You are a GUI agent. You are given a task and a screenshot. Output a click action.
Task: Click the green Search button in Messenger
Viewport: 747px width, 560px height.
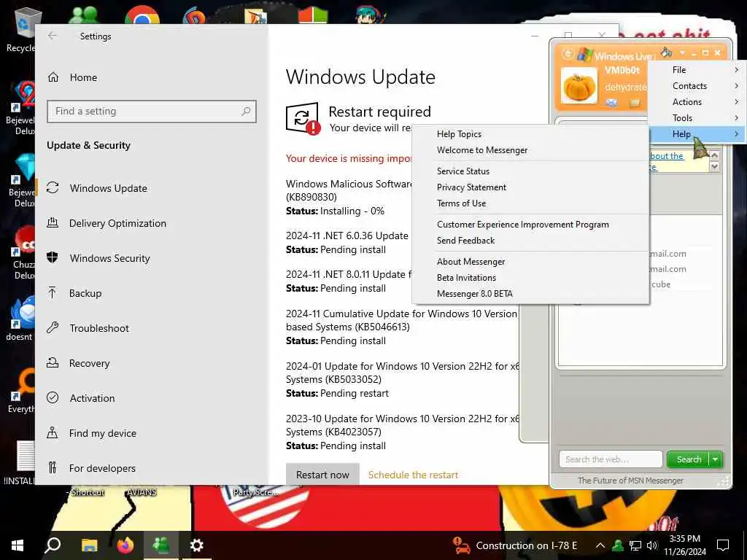689,459
